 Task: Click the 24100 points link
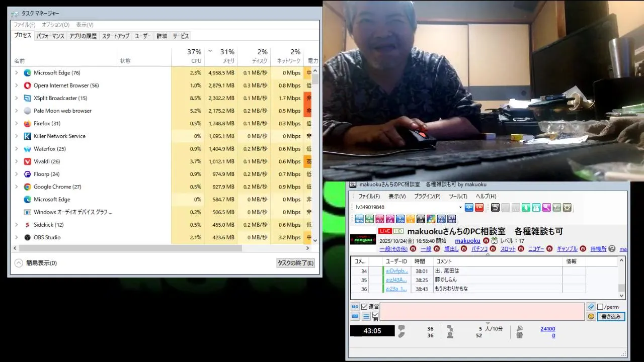click(547, 329)
